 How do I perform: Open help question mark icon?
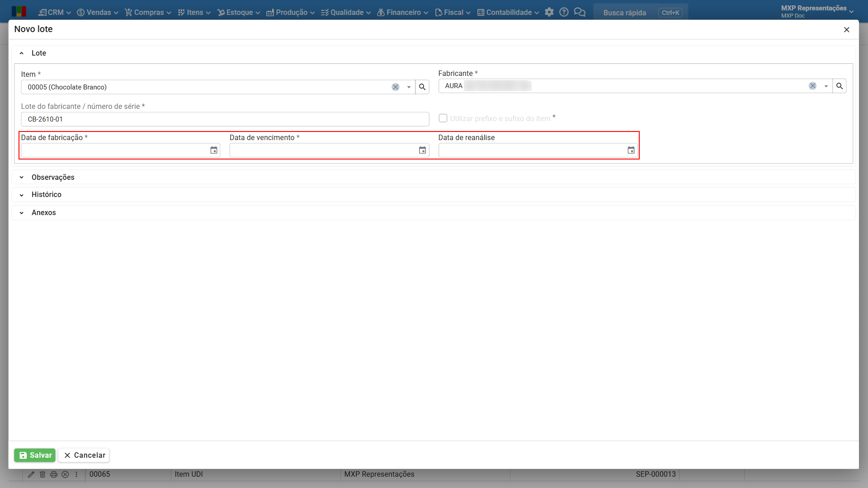(x=564, y=12)
